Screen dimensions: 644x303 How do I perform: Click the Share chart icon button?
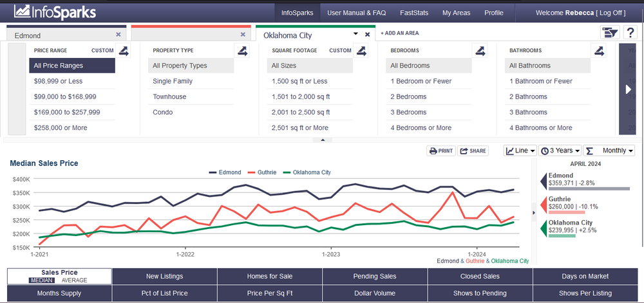pos(473,151)
